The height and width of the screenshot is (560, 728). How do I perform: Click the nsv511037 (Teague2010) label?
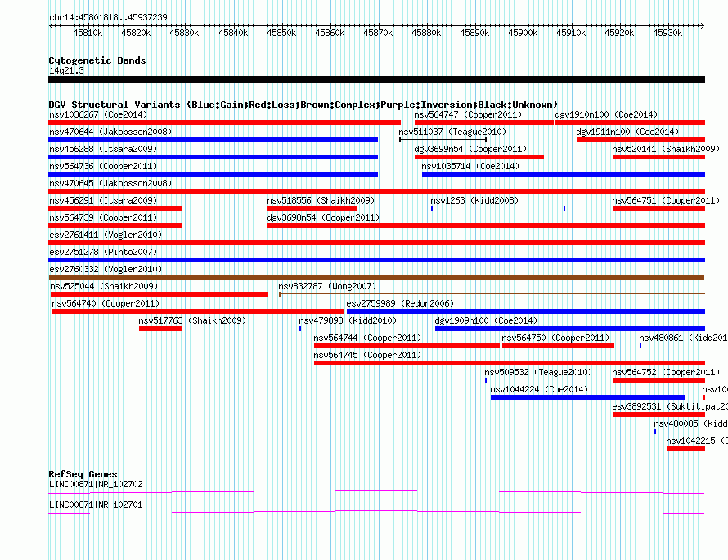452,132
